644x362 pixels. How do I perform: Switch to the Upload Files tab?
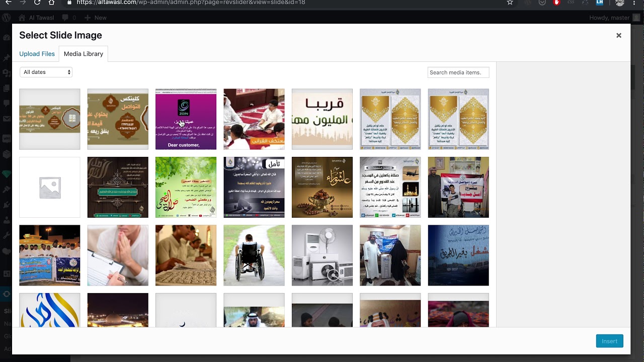click(x=37, y=54)
